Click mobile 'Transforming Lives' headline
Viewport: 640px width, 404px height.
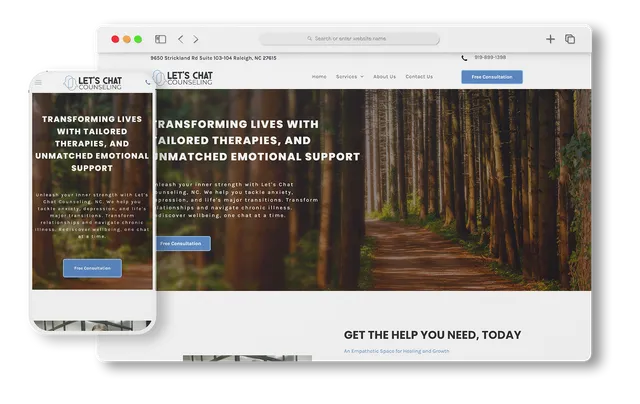pyautogui.click(x=92, y=144)
